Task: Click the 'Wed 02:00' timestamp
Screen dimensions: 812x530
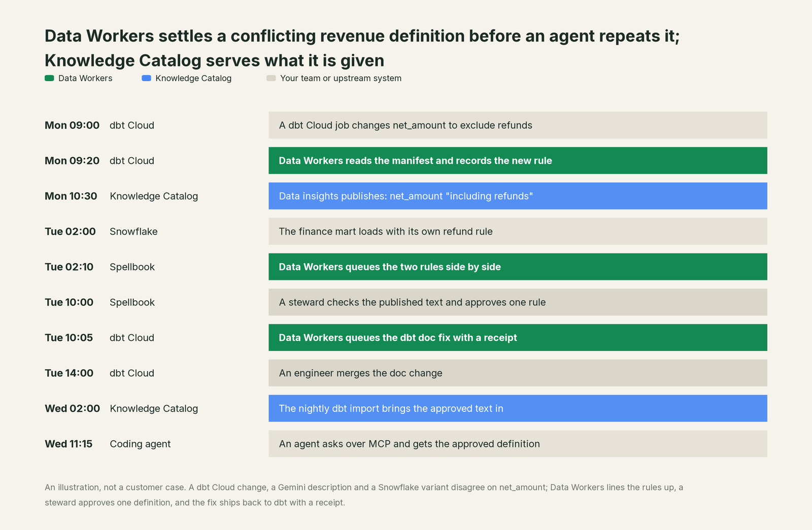Action: click(x=72, y=408)
